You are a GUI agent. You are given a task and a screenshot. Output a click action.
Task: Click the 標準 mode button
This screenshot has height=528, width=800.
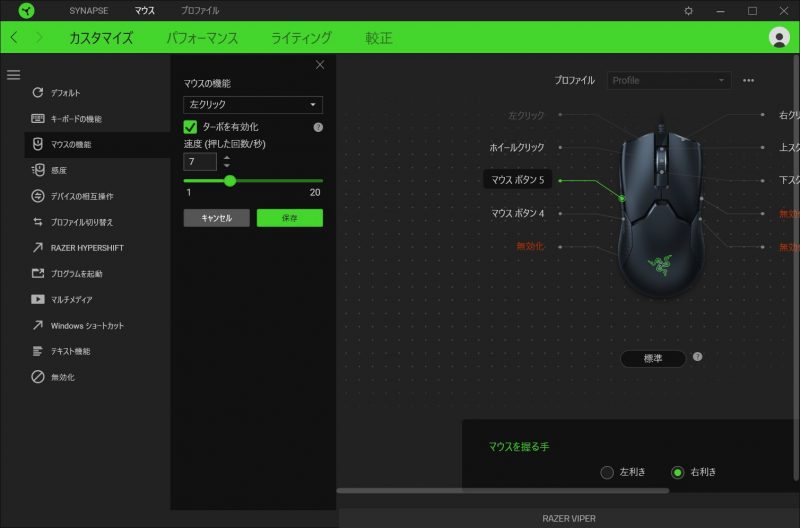coord(653,359)
